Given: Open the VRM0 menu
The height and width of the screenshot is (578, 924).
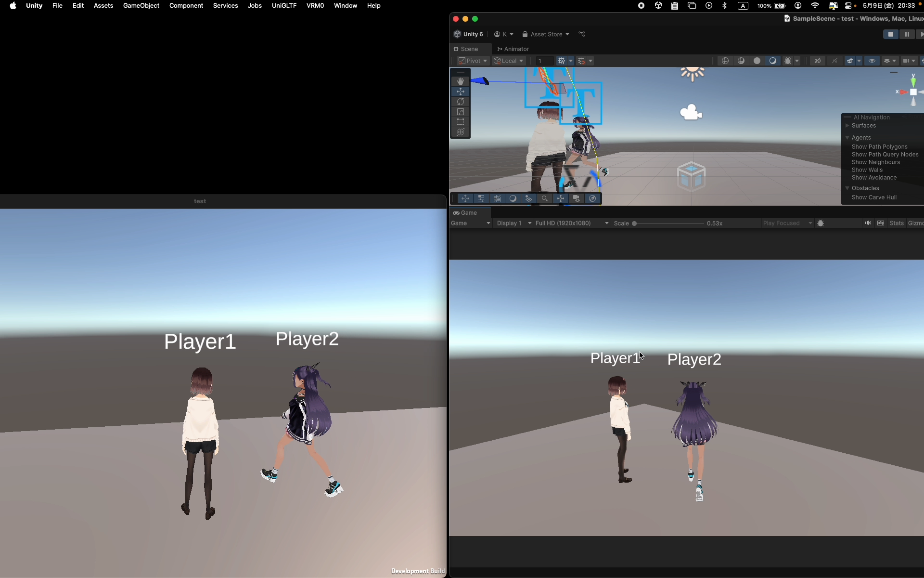Looking at the screenshot, I should pyautogui.click(x=315, y=6).
